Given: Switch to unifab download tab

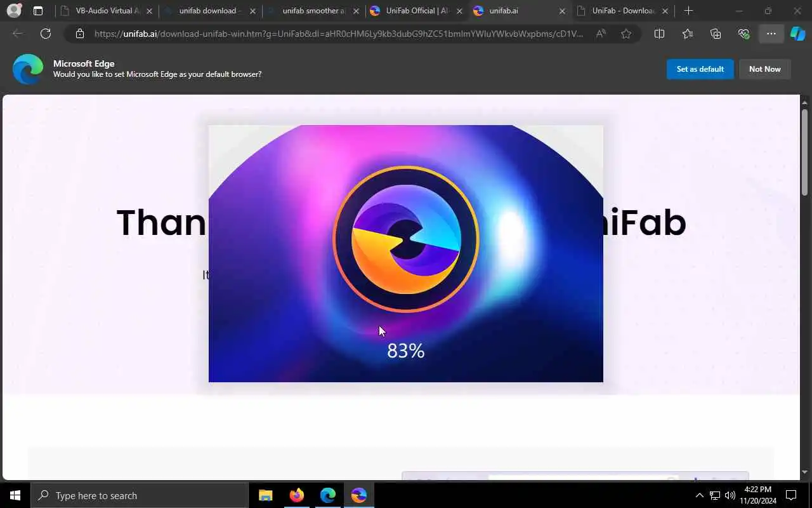Looking at the screenshot, I should [209, 11].
